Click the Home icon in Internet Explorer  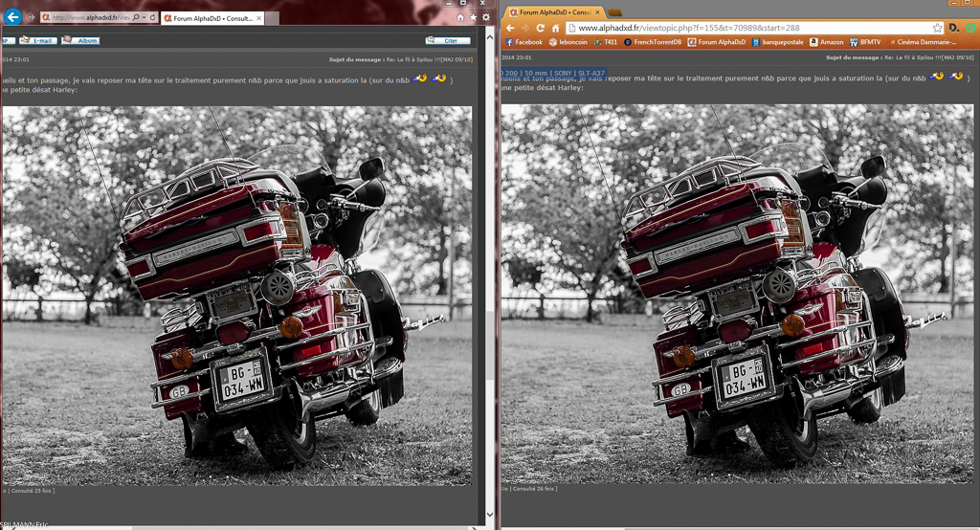[x=460, y=17]
